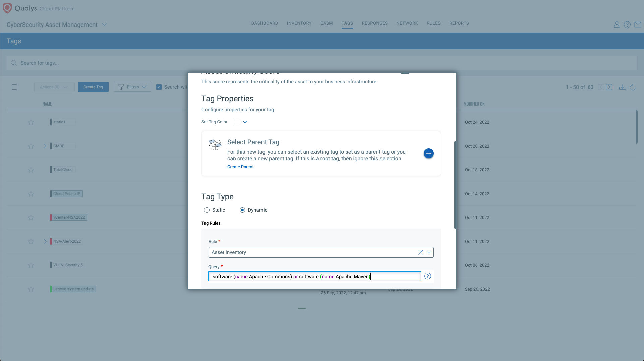Select the VULN: Severity 5 tag label
644x361 pixels.
(67, 265)
